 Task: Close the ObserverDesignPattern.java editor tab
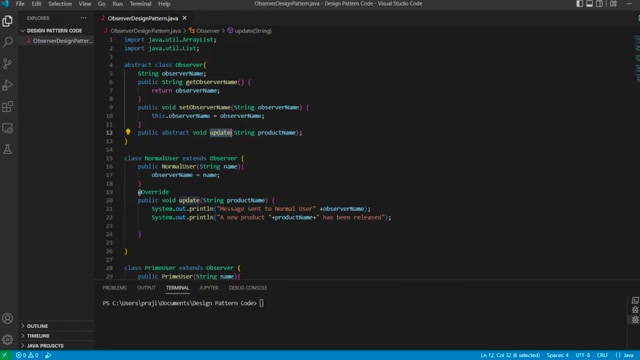(184, 18)
